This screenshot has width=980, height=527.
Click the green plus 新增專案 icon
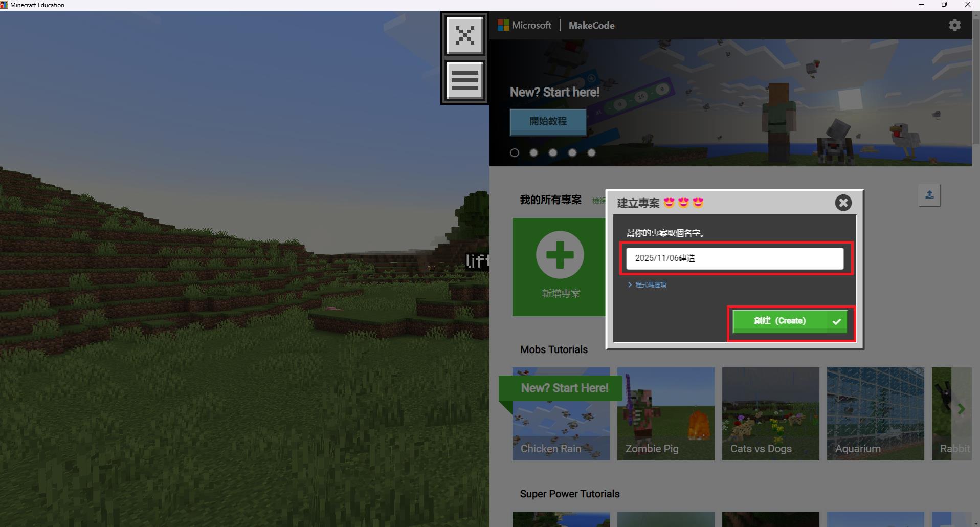click(560, 255)
